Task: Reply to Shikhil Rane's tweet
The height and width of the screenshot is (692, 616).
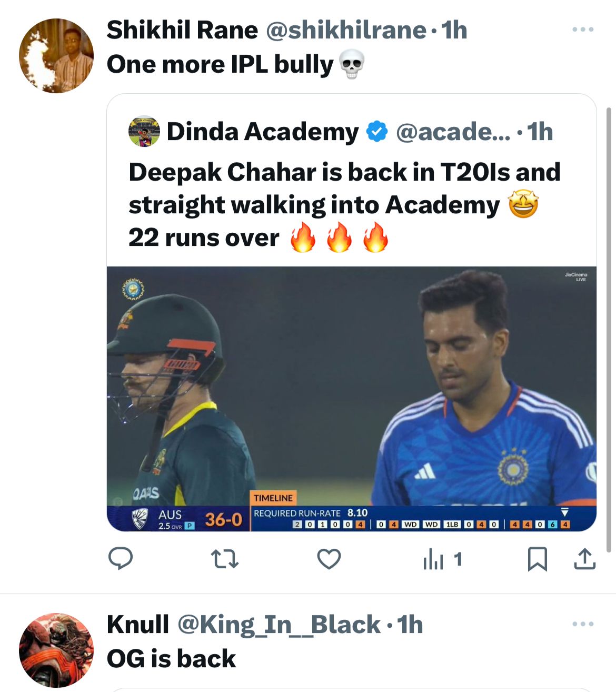Action: [x=120, y=558]
